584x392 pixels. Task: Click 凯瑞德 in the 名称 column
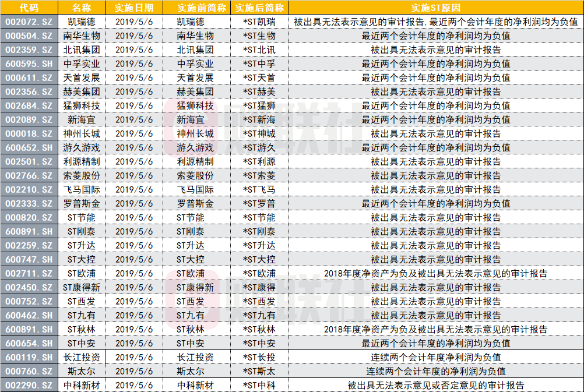82,22
